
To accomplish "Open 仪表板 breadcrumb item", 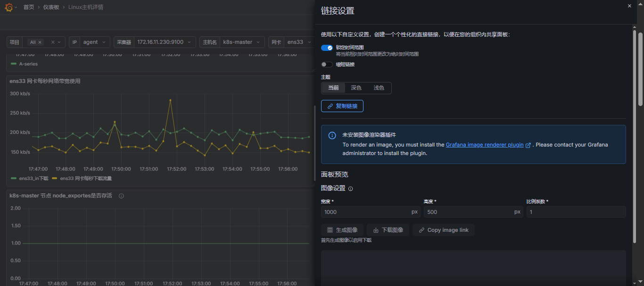I will [x=51, y=7].
